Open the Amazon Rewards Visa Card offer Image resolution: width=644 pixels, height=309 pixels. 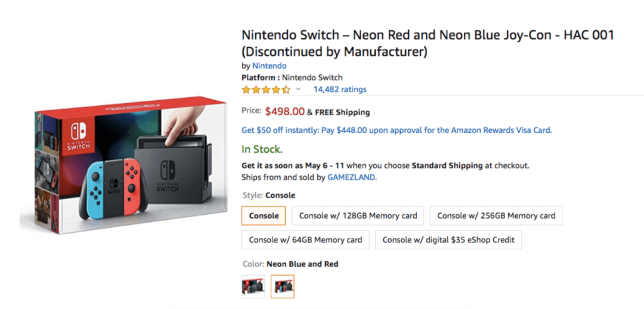(397, 130)
